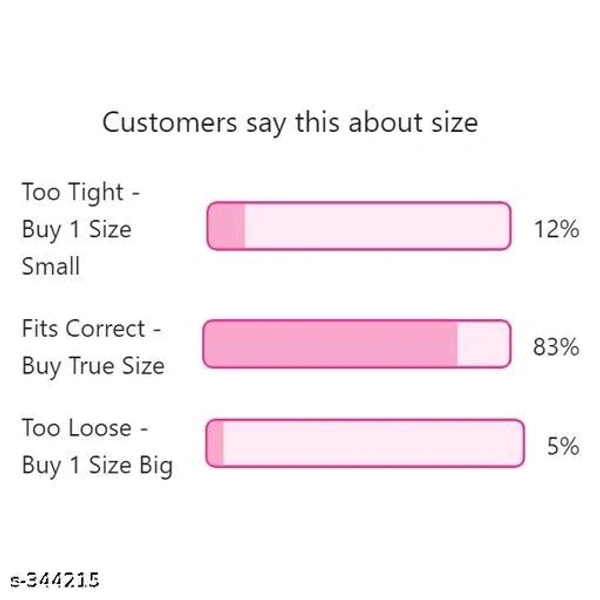600x600 pixels.
Task: Click the "Buy 1 Size" line under Too Tight
Action: (x=76, y=229)
